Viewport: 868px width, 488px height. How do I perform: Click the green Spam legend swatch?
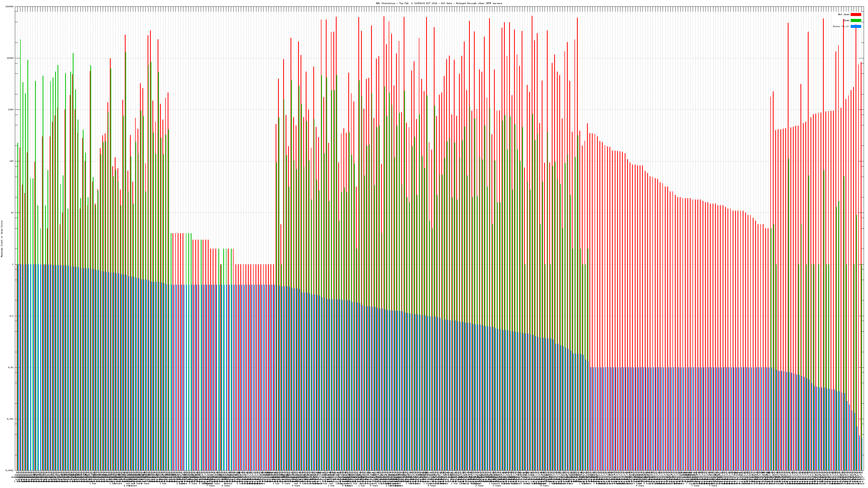point(856,21)
